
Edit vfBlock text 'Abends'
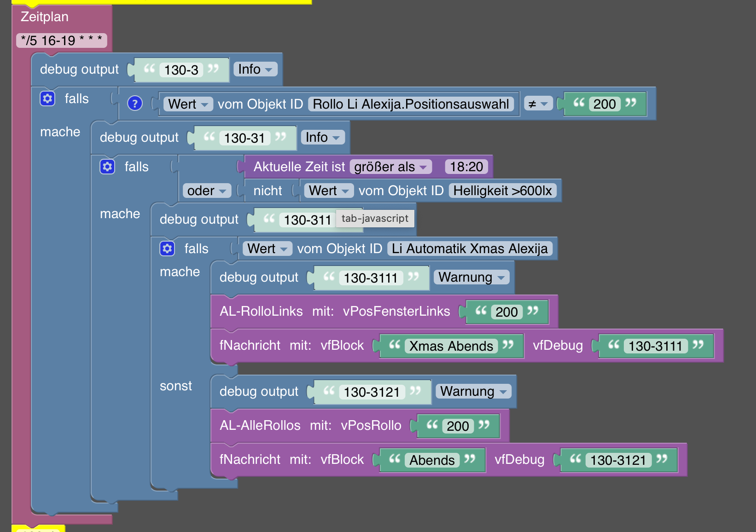[432, 460]
